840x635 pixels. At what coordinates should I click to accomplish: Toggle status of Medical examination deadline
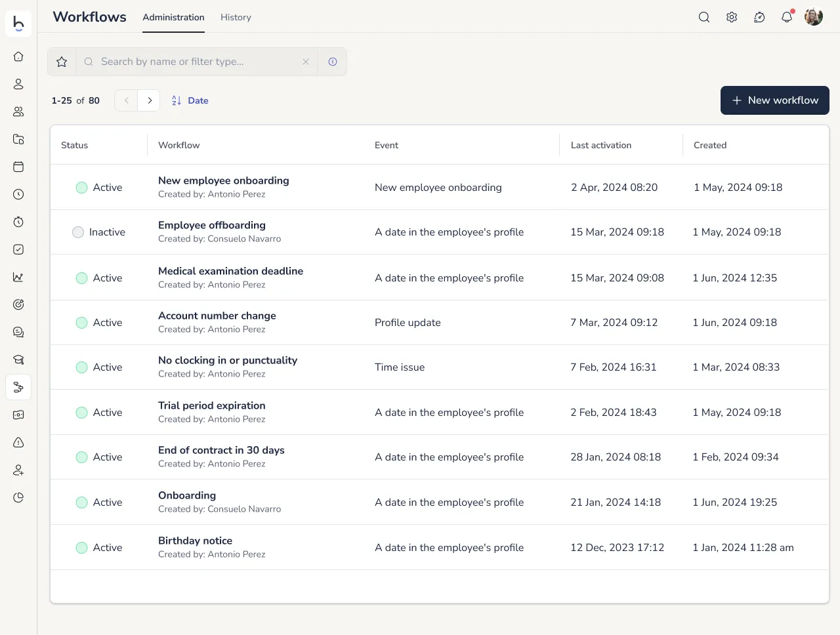(81, 278)
